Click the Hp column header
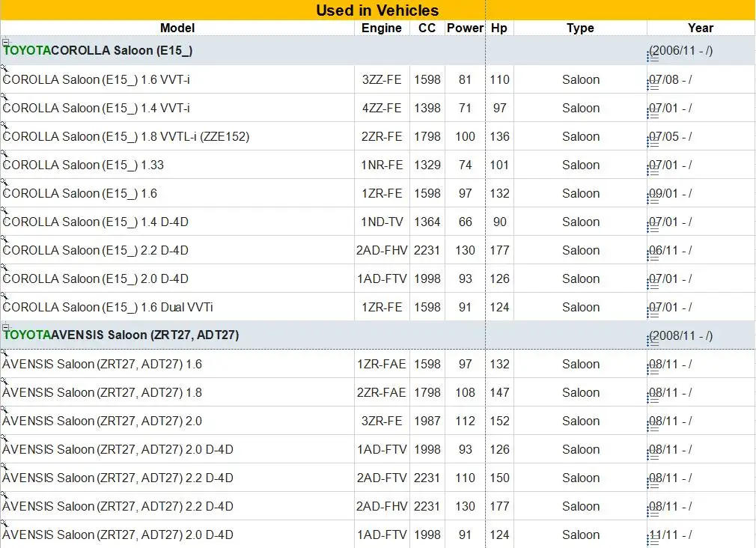Image resolution: width=756 pixels, height=548 pixels. pyautogui.click(x=499, y=28)
